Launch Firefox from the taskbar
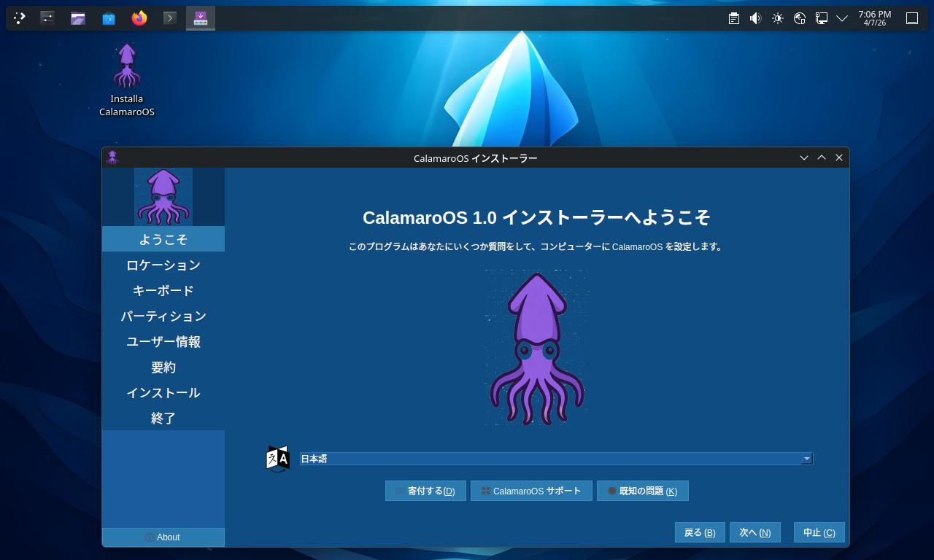This screenshot has height=560, width=934. (x=139, y=18)
